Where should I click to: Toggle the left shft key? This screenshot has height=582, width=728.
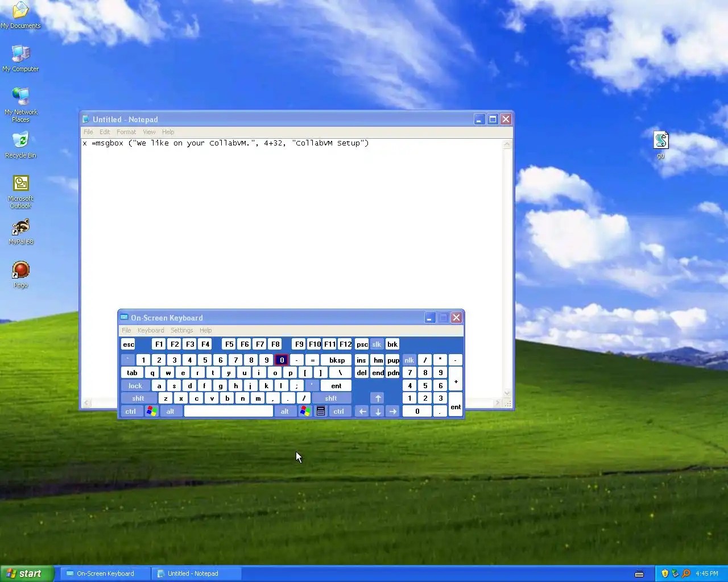point(138,398)
